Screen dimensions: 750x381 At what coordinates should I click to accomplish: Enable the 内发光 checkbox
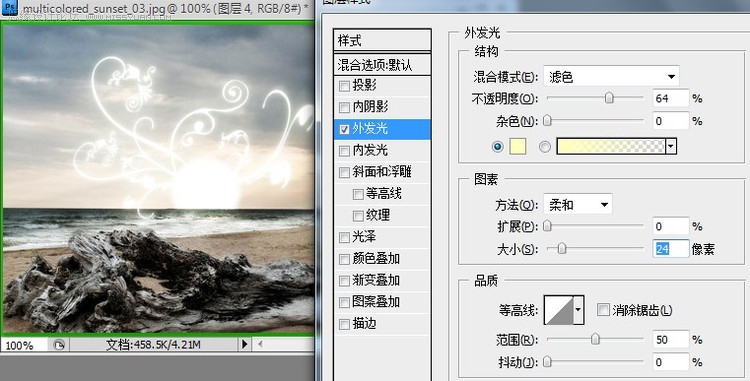click(x=344, y=151)
